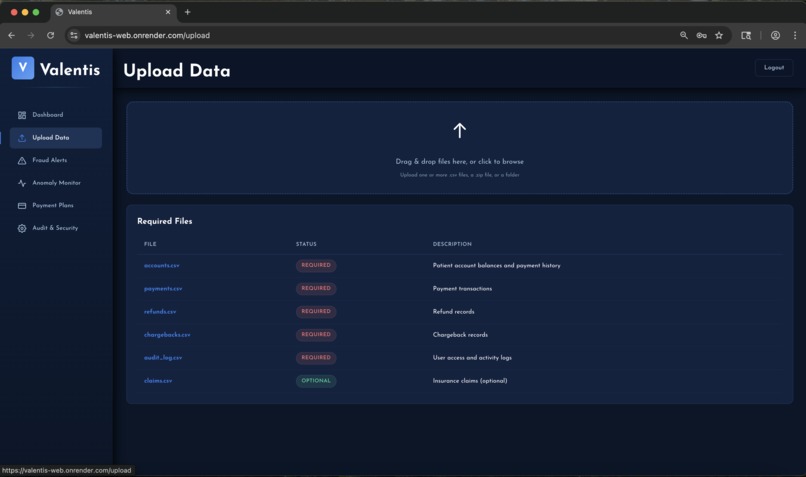Click the Payment Plans card icon
Viewport: 806px width, 477px height.
(22, 206)
